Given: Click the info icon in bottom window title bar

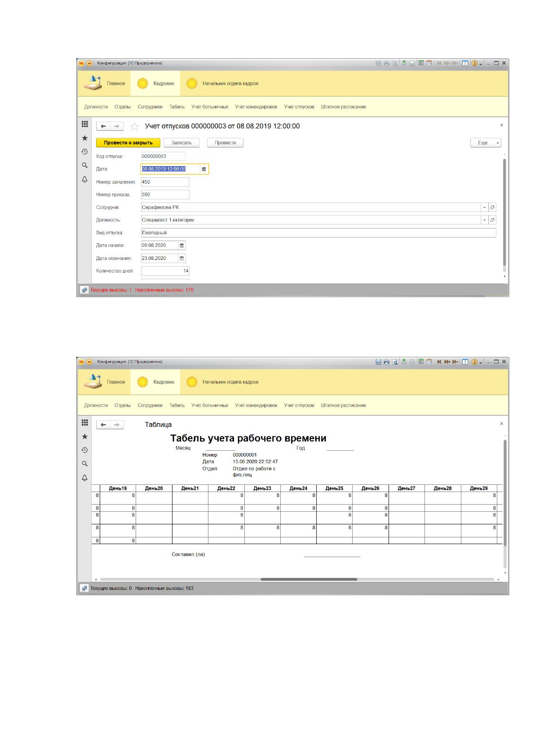Looking at the screenshot, I should coord(474,362).
